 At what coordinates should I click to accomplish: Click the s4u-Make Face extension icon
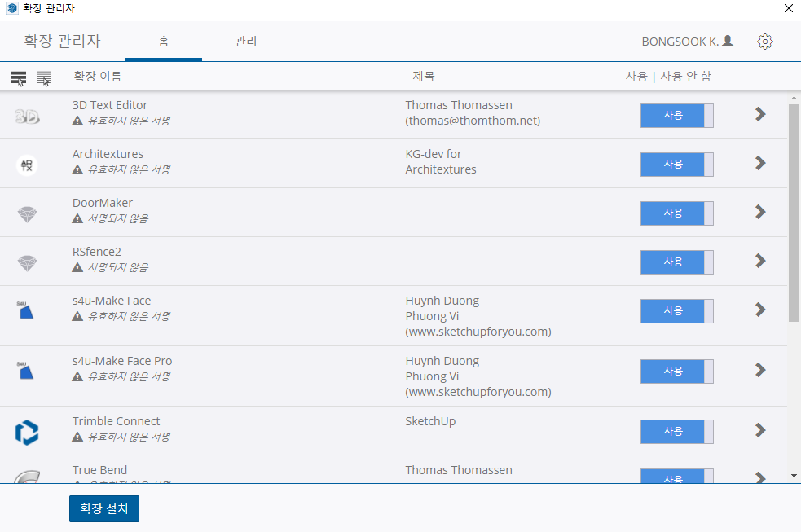pyautogui.click(x=24, y=310)
